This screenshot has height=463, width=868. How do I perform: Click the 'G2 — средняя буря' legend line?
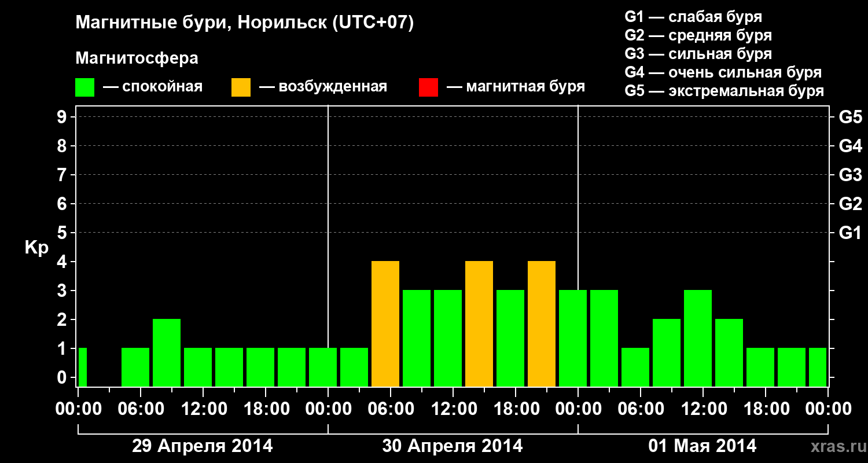[x=698, y=35]
